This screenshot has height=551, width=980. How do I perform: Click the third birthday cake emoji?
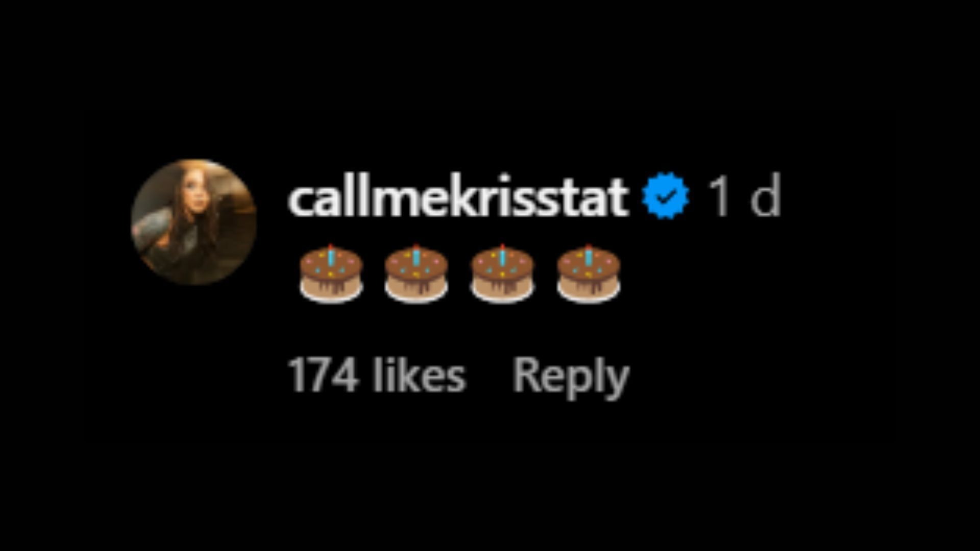coord(502,274)
